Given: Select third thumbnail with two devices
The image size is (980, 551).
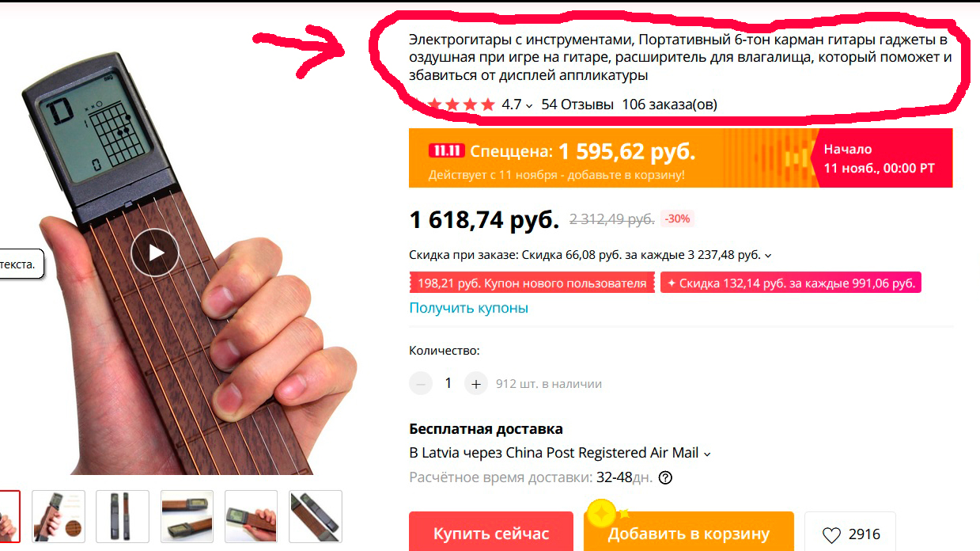Looking at the screenshot, I should tap(123, 516).
